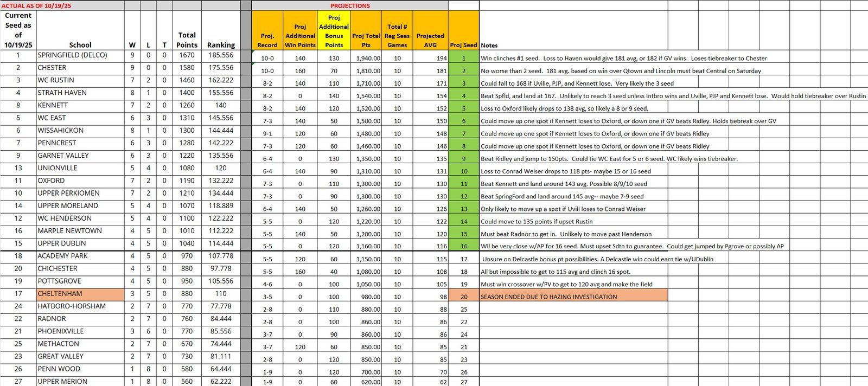
Task: Select the UPPER MERION school cell
Action: pos(80,381)
